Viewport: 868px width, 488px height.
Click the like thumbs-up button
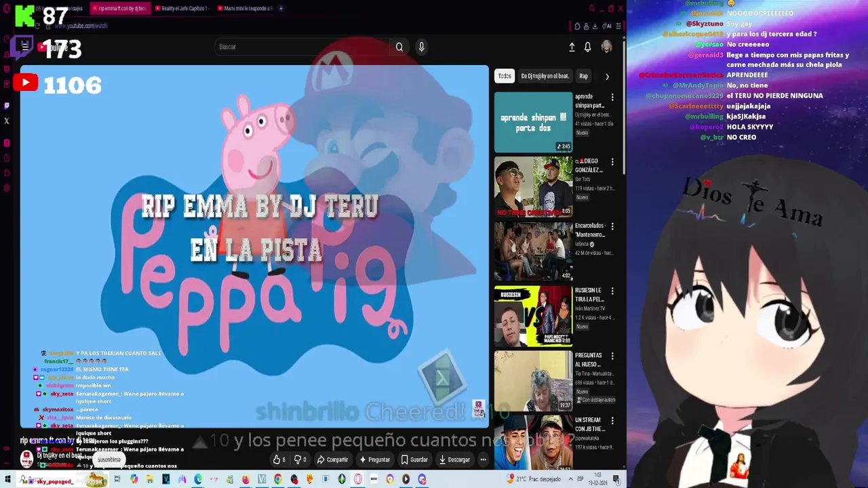point(279,460)
